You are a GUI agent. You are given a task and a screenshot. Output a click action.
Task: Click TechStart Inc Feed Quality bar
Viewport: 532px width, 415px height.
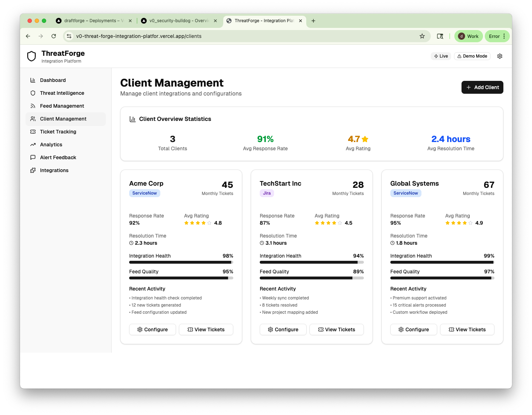312,278
